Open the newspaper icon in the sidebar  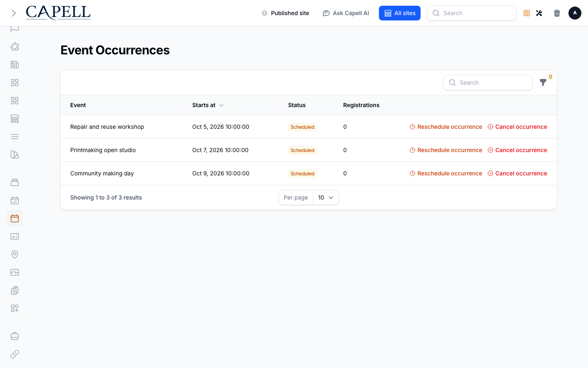15,65
